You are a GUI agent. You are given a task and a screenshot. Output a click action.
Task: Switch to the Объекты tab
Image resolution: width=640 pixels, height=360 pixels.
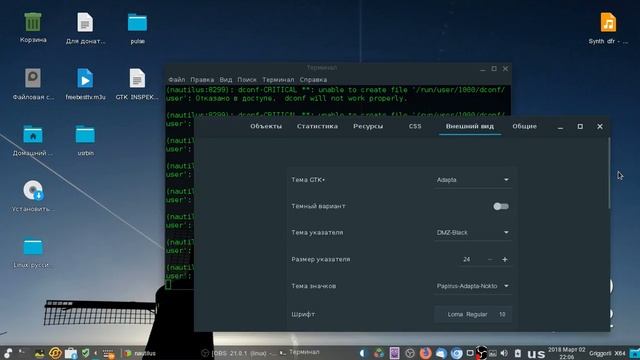click(x=266, y=127)
